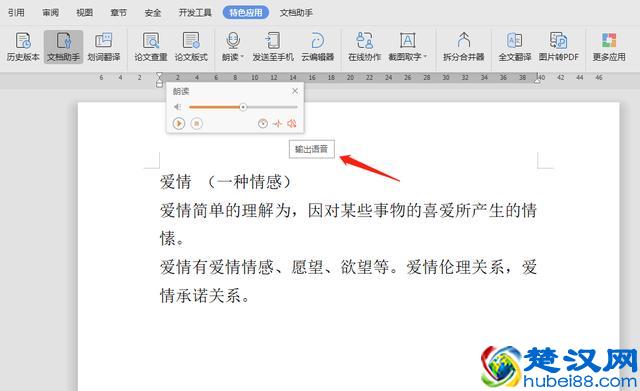Image resolution: width=640 pixels, height=391 pixels.
Task: Click the line starting 爱情有爱情情感
Action: (x=348, y=267)
